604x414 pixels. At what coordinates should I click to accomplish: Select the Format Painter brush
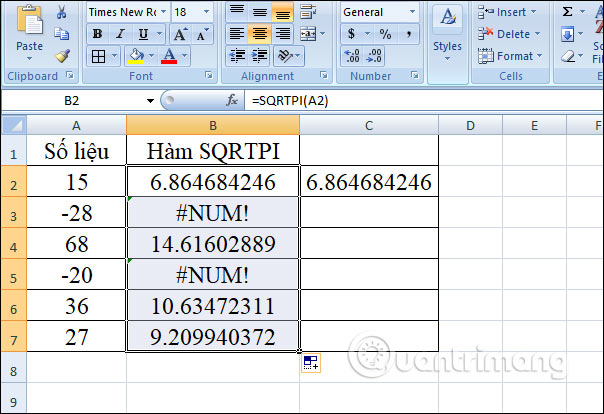tap(62, 56)
